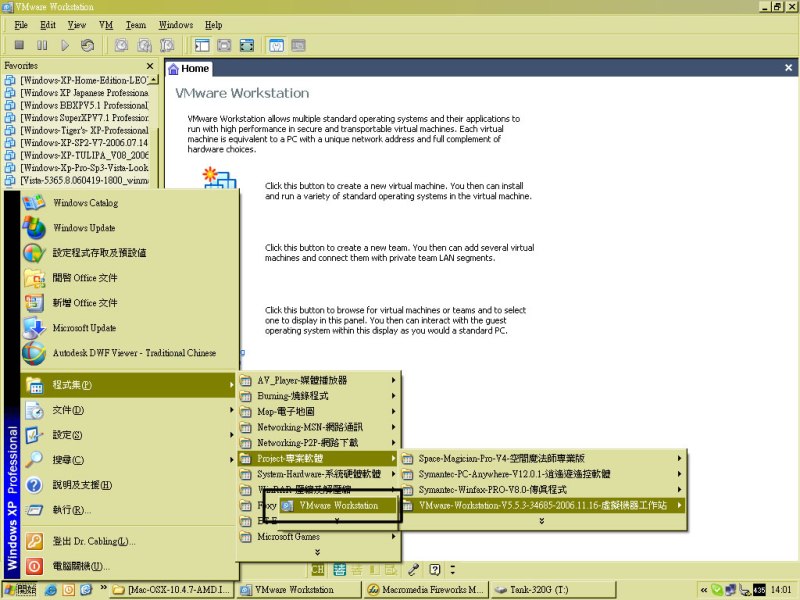Select Windows BBXPV5.1 Professional favorite
This screenshot has width=800, height=600.
tap(77, 105)
